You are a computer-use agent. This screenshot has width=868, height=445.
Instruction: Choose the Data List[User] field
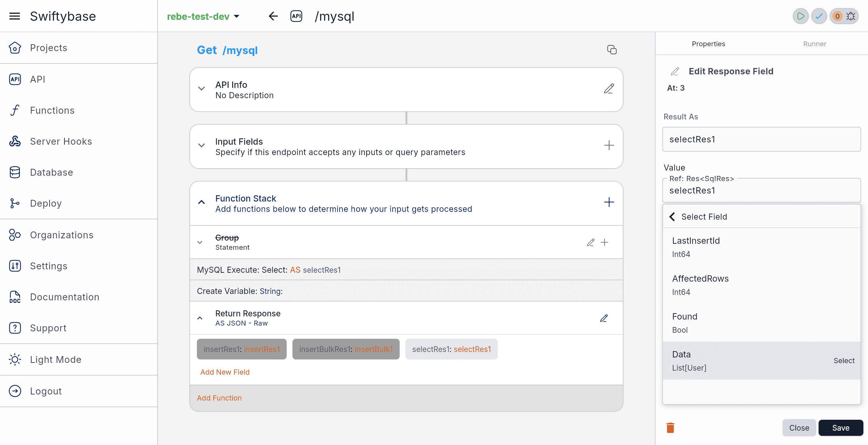click(x=761, y=361)
